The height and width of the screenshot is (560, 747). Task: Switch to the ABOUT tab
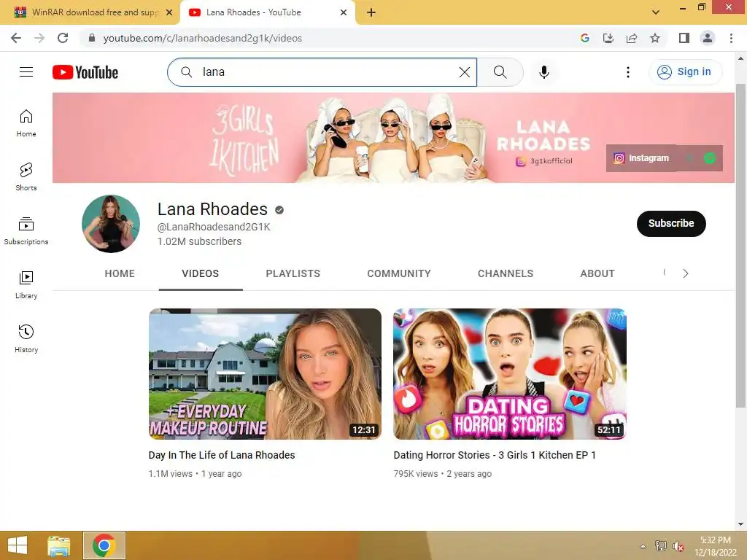[x=597, y=273]
